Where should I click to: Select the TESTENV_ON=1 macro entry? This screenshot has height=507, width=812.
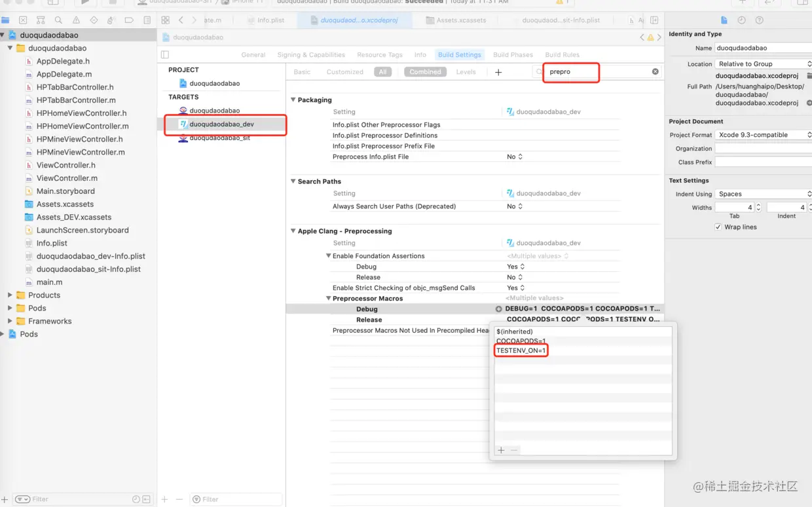(521, 351)
